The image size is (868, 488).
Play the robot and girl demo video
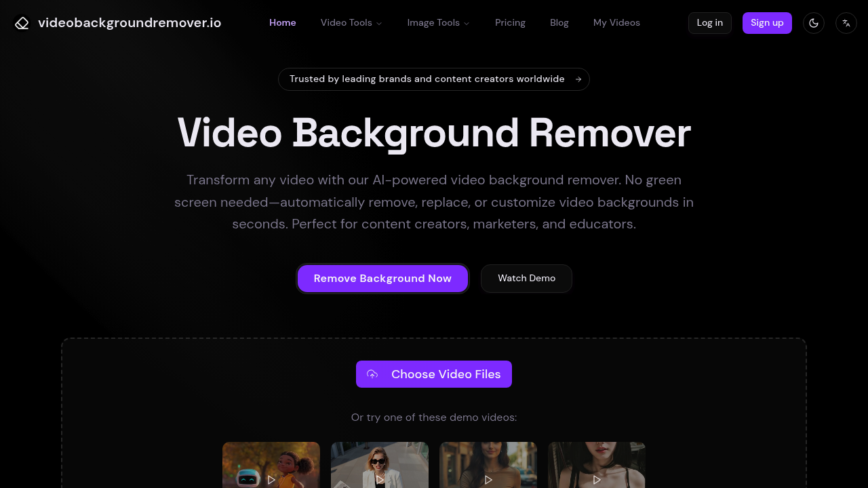271,466
